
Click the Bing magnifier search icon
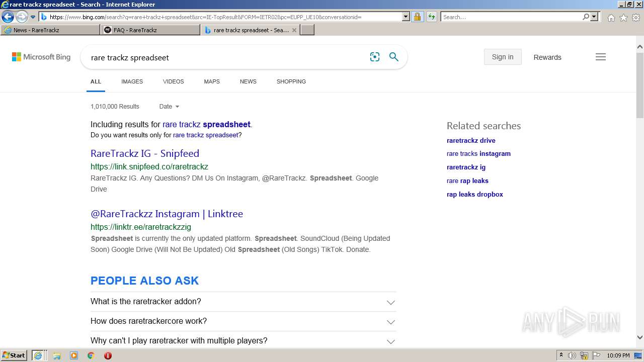[x=394, y=57]
